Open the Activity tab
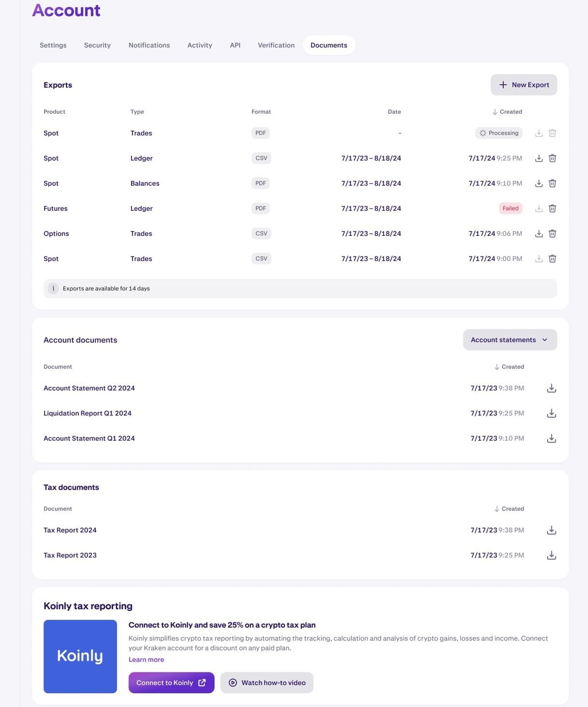 [200, 45]
